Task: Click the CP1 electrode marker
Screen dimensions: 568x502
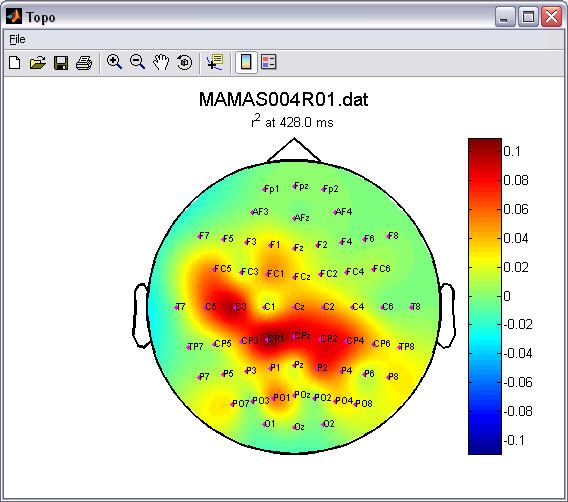Action: pos(267,340)
